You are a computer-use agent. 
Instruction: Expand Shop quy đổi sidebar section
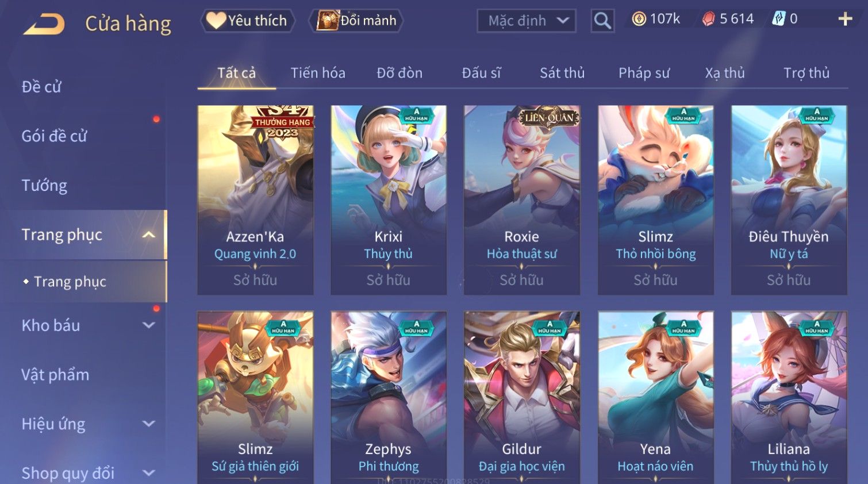148,473
